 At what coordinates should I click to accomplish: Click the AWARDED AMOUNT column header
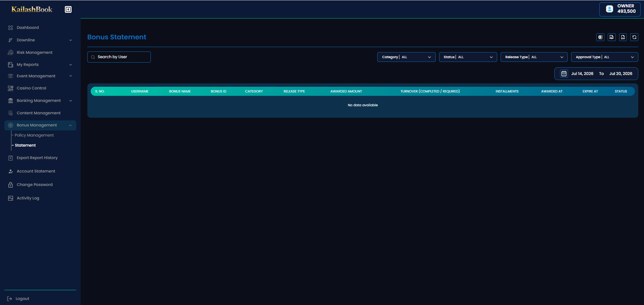pyautogui.click(x=346, y=91)
